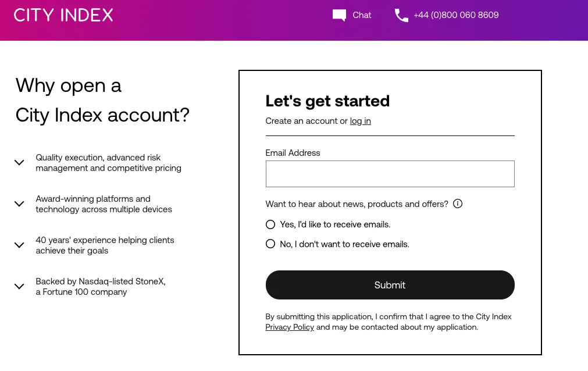Viewport: 588px width, 371px height.
Task: Expand the "40 years' experience" chevron
Action: click(x=19, y=245)
